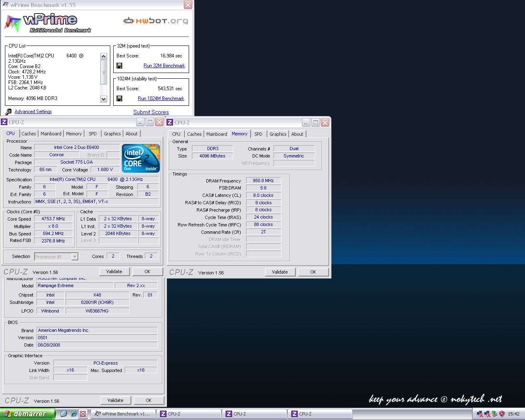
Task: Click the Core Speed value 4753.7 MHz
Action: (x=53, y=219)
